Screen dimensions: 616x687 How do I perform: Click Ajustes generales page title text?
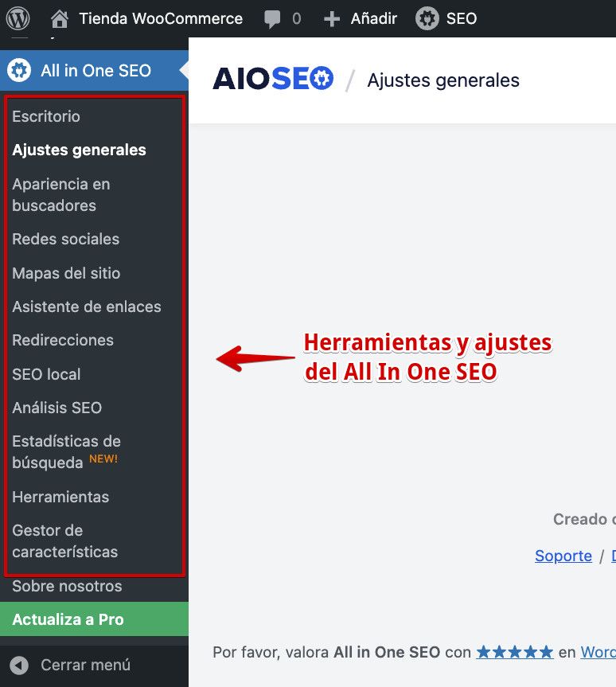(443, 80)
